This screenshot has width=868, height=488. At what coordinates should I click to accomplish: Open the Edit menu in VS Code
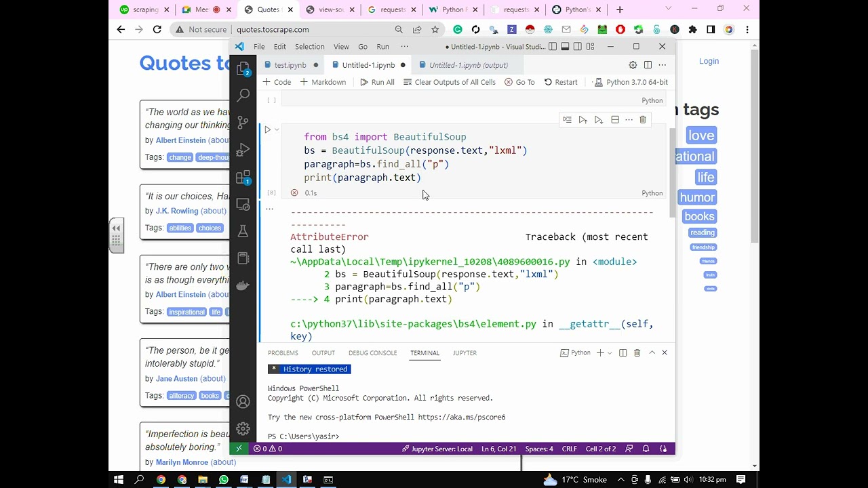(280, 47)
